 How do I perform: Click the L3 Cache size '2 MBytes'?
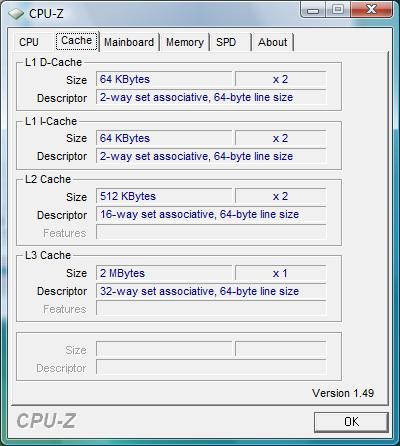point(164,273)
